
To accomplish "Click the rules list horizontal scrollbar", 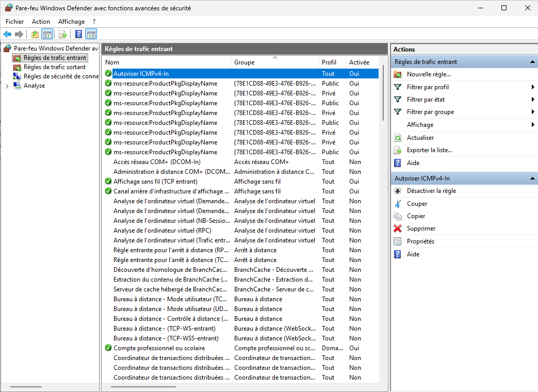I will click(144, 387).
